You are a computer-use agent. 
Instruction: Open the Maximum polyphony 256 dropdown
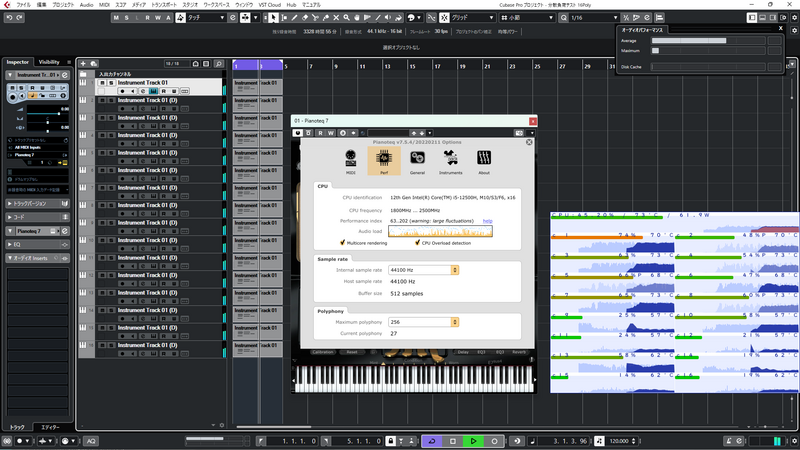[x=423, y=322]
